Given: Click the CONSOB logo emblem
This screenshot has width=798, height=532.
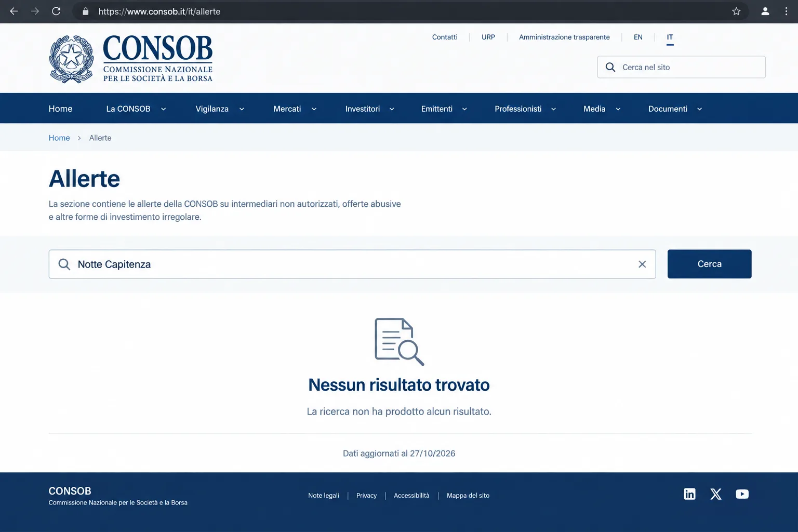Looking at the screenshot, I should click(x=71, y=59).
